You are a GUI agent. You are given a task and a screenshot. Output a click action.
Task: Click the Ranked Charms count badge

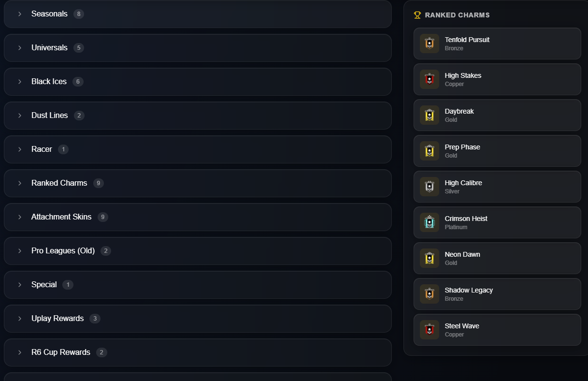[99, 183]
